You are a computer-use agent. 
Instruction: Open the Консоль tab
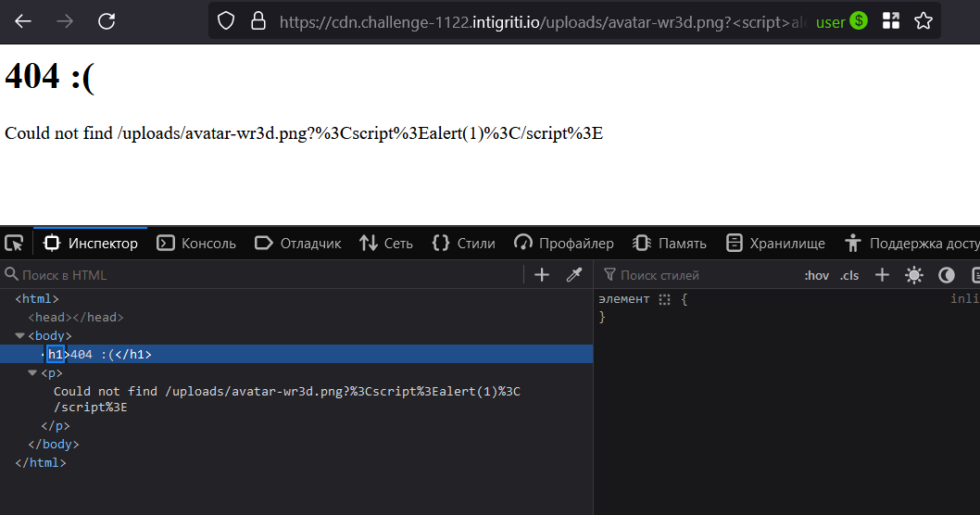[x=196, y=243]
